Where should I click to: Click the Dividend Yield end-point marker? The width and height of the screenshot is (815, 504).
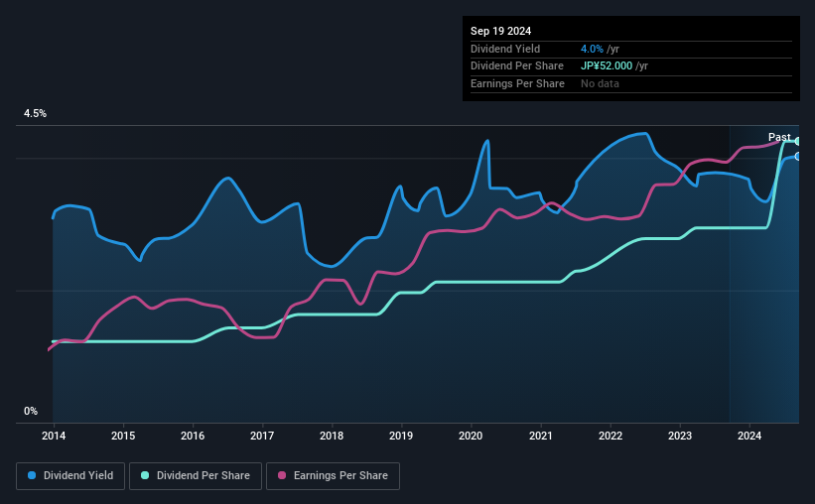coord(798,157)
